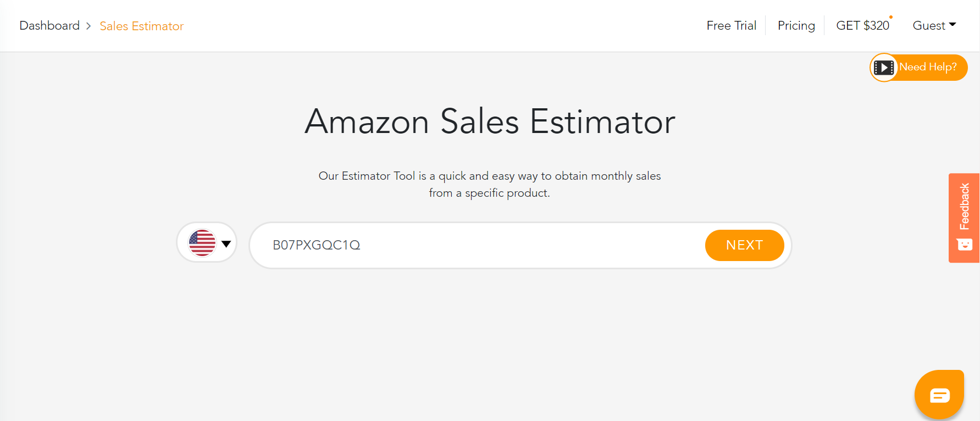Open the Pricing page

click(x=796, y=25)
